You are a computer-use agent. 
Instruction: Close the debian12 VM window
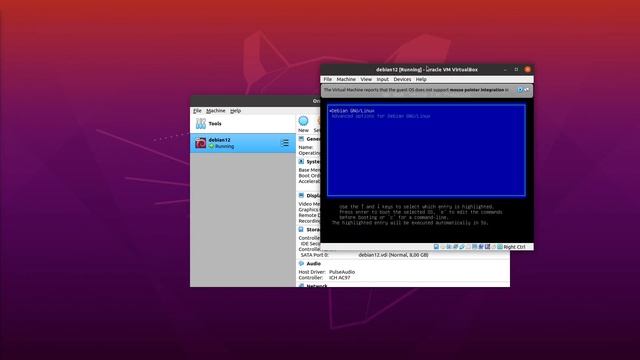click(x=527, y=69)
